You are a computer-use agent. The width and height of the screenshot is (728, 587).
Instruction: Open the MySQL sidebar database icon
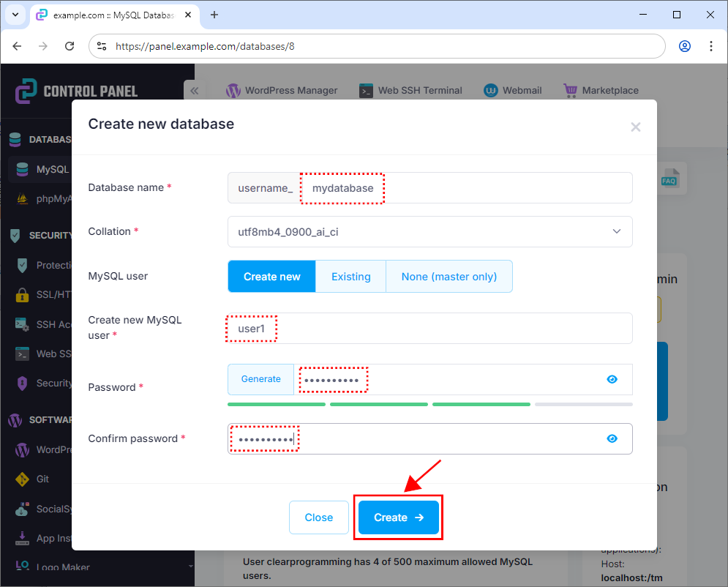point(22,169)
